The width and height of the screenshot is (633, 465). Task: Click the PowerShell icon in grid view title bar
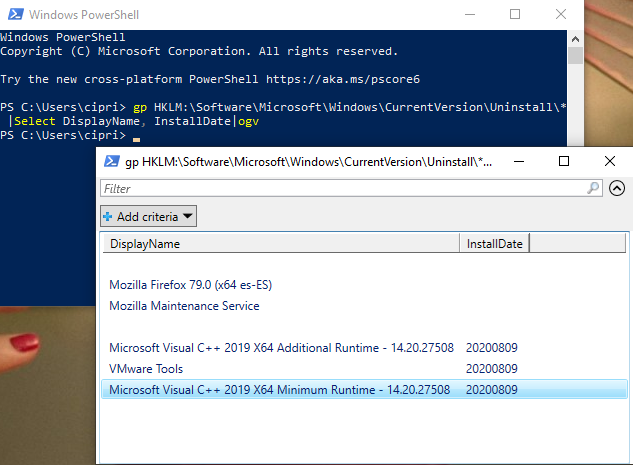tap(112, 161)
